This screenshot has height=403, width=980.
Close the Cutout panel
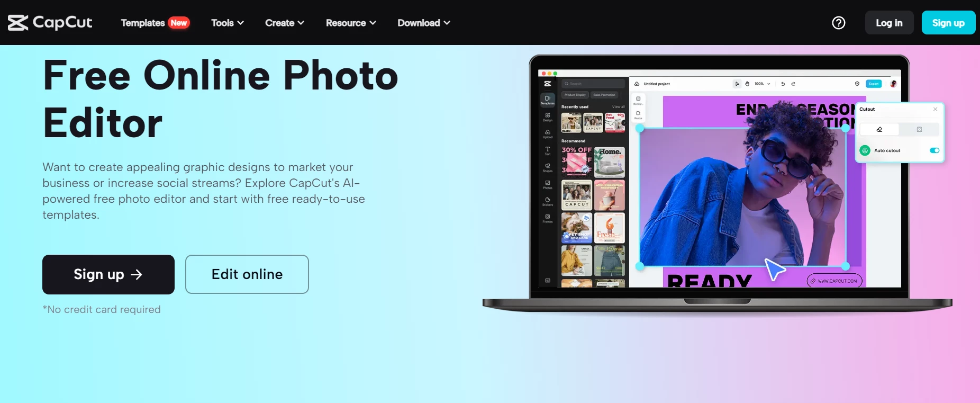[935, 109]
